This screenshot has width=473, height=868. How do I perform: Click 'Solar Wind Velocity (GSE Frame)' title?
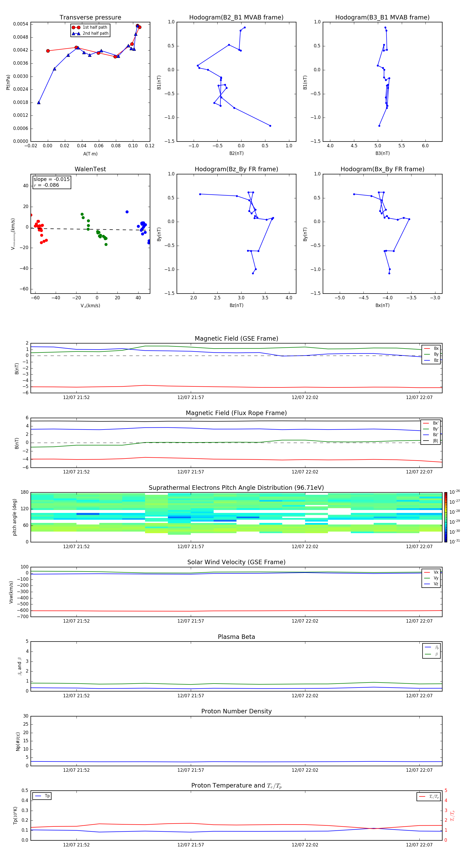236,562
